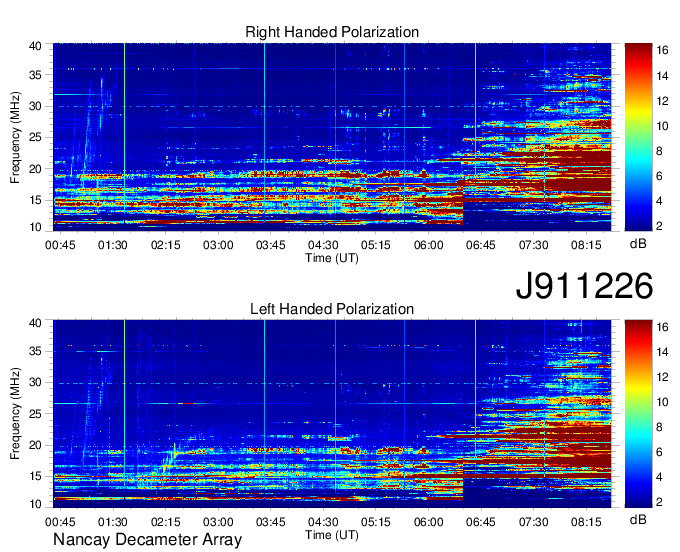
Task: Click the 03:00 time tick of the Left Handed plot
Action: click(x=218, y=522)
